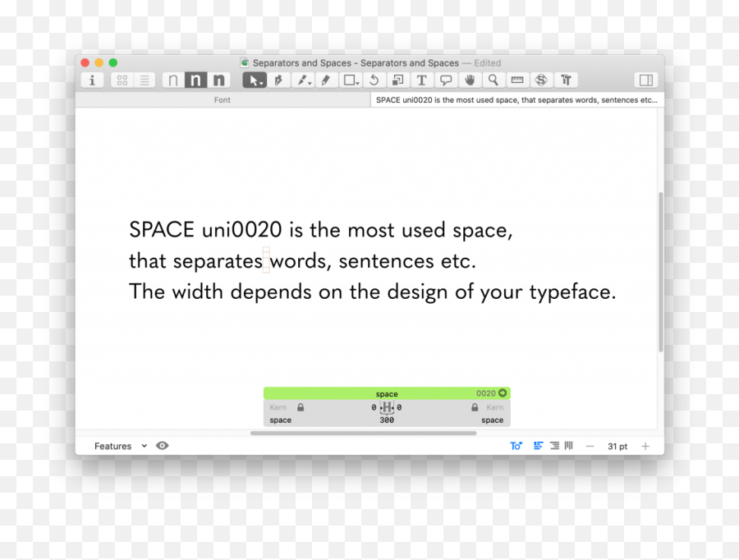Click the vertical scrollbar in edit view
The height and width of the screenshot is (560, 739).
(661, 272)
